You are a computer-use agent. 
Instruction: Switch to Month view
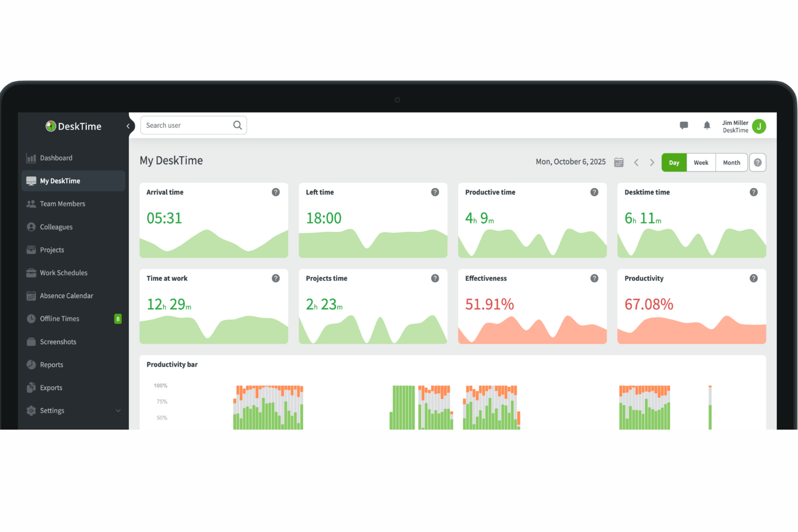(x=732, y=163)
